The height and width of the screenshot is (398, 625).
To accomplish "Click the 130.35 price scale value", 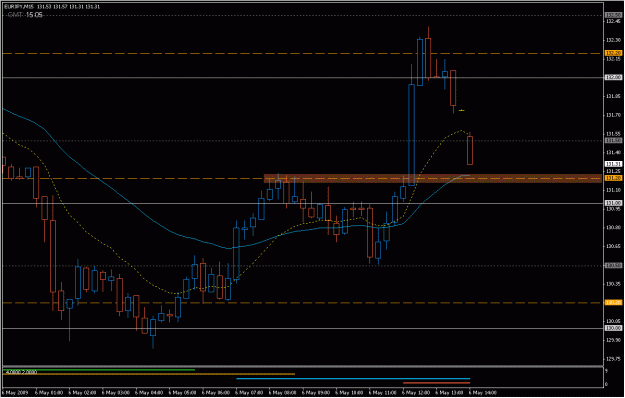I will [x=613, y=284].
